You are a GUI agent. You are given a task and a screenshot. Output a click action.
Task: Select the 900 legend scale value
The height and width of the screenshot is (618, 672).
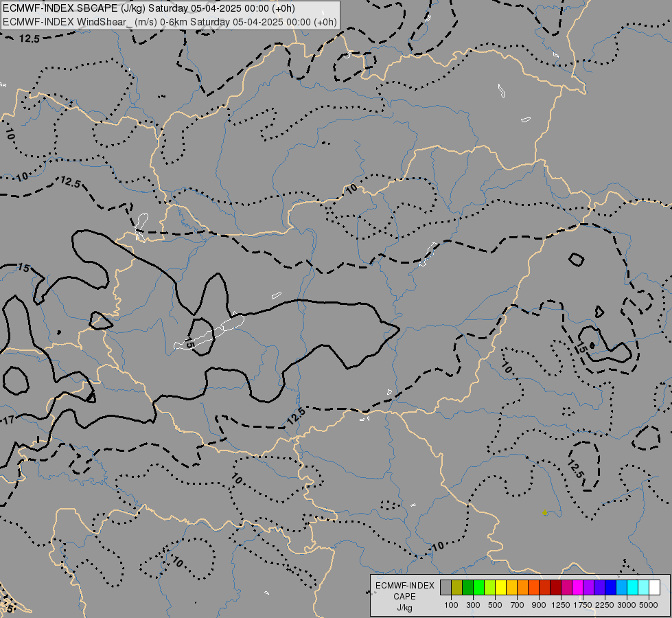(539, 605)
